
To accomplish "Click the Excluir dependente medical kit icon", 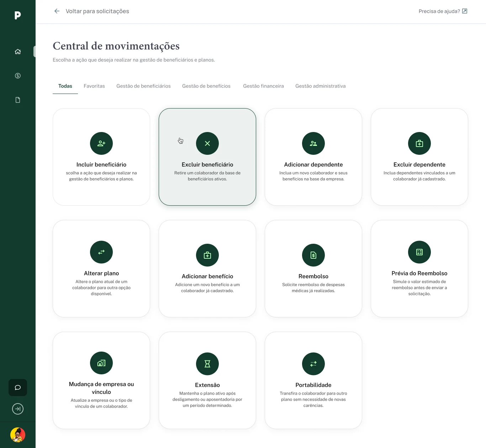I will (419, 143).
